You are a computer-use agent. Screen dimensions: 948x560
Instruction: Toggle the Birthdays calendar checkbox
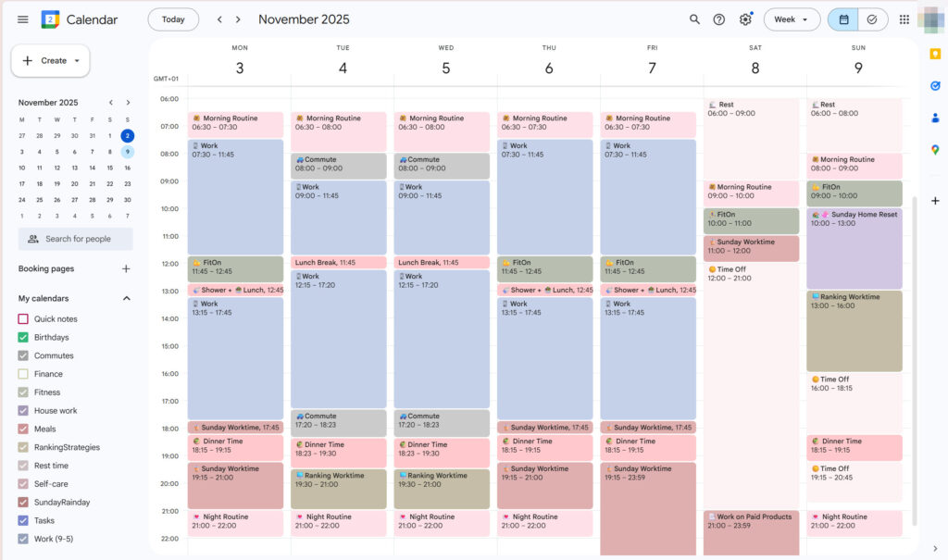point(23,338)
